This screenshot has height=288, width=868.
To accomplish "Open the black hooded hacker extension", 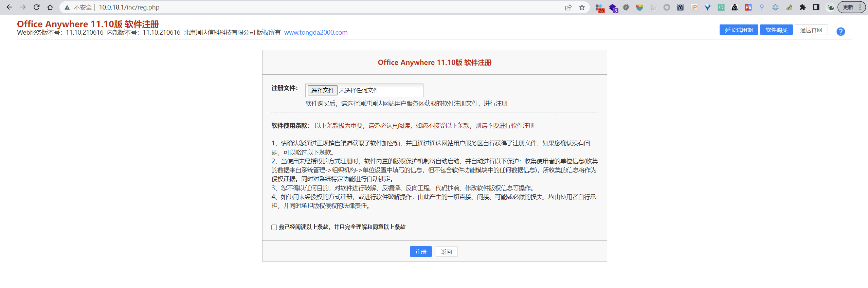I will point(735,7).
